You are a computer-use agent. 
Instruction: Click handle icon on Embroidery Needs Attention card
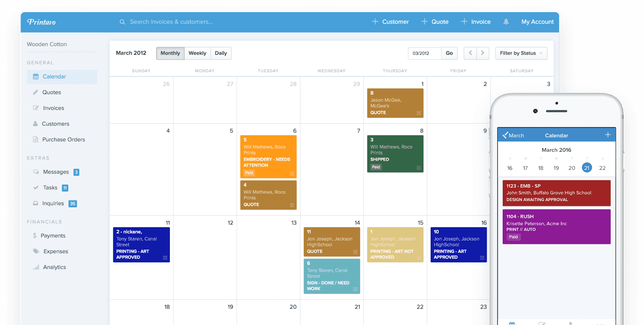[x=292, y=174]
